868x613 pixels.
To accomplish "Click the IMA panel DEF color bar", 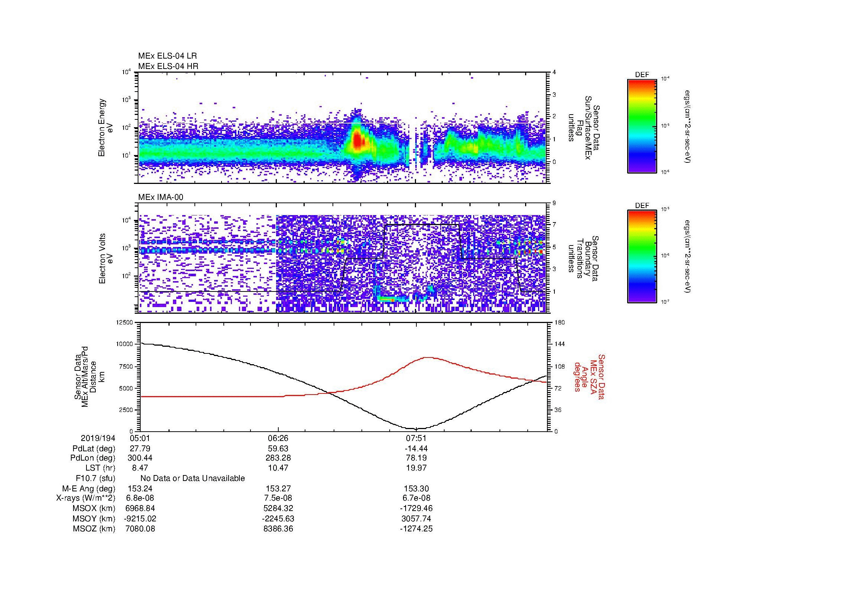I will [642, 257].
